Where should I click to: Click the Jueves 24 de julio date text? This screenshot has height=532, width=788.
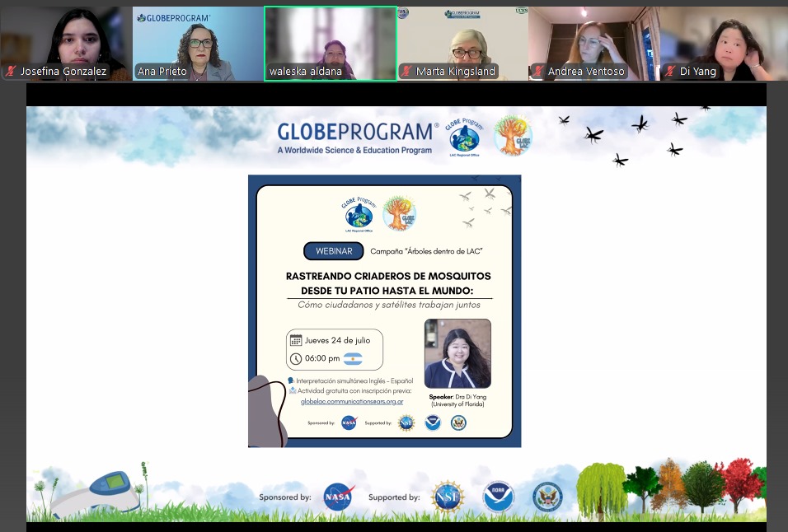pos(337,340)
